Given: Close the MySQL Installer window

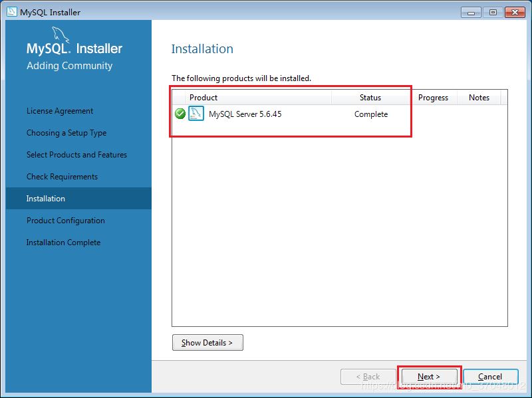Looking at the screenshot, I should coord(515,12).
